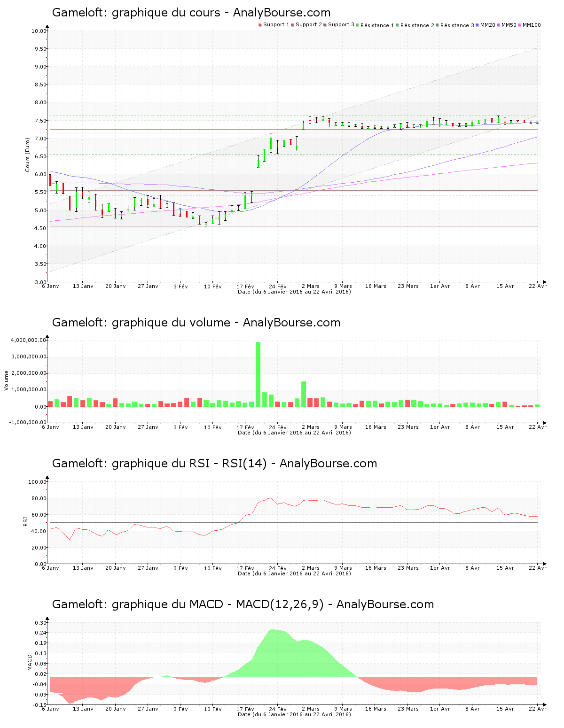The height and width of the screenshot is (728, 564).
Task: Click the '20.00' RSI axis value
Action: tap(39, 548)
